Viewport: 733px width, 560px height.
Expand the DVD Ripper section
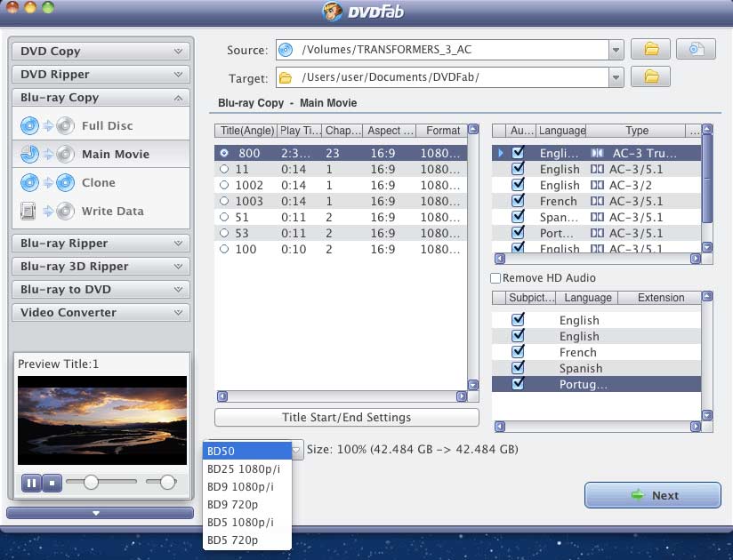click(x=101, y=75)
